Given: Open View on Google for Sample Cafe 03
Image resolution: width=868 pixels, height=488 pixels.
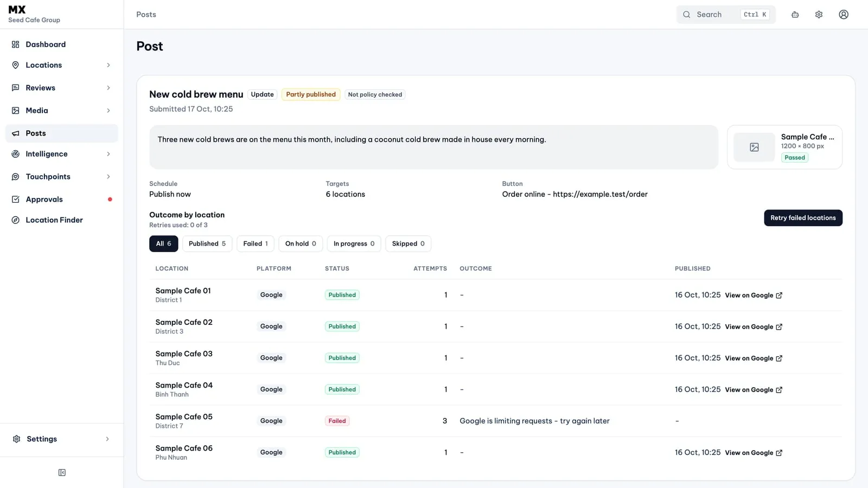Looking at the screenshot, I should tap(754, 358).
